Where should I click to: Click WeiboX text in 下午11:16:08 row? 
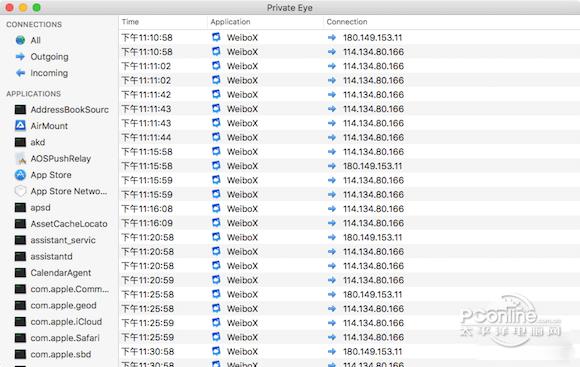242,209
